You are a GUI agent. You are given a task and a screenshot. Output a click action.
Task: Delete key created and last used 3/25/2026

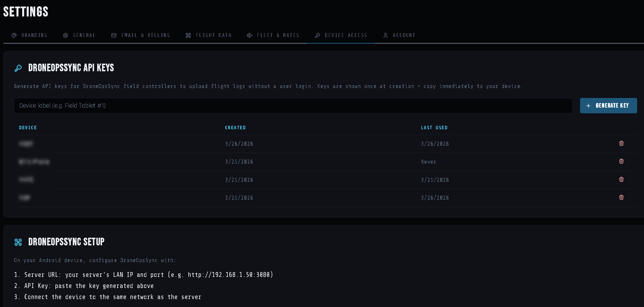point(621,179)
